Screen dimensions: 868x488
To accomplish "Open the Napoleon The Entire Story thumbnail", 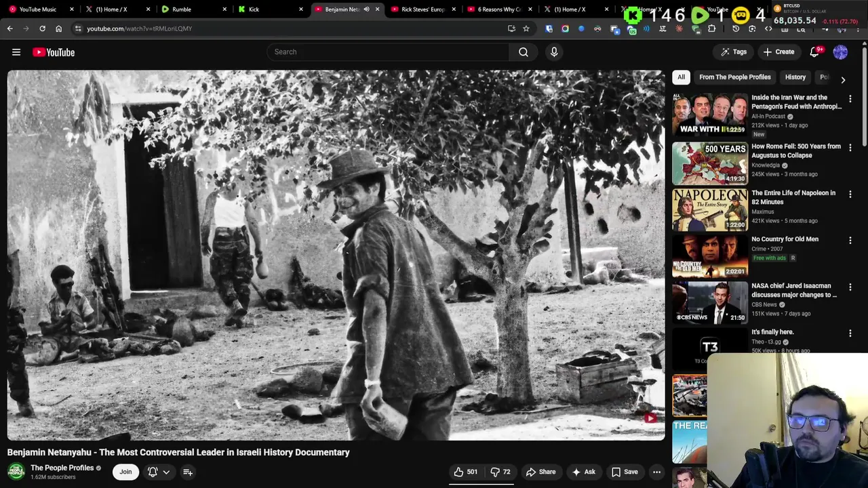I will 710,210.
